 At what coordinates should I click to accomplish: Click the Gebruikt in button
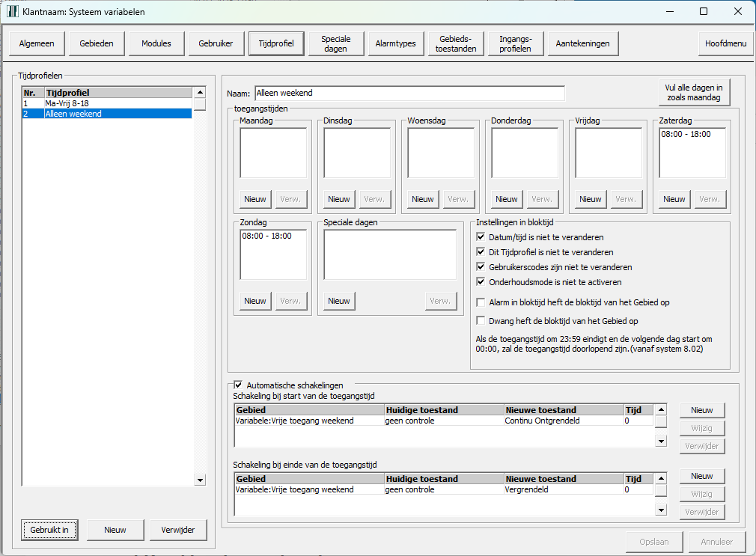click(x=49, y=530)
